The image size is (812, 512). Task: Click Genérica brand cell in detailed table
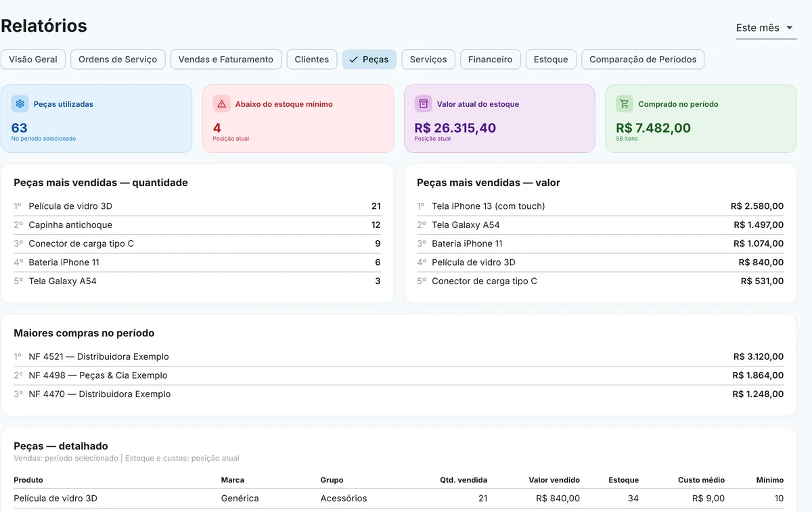point(240,498)
